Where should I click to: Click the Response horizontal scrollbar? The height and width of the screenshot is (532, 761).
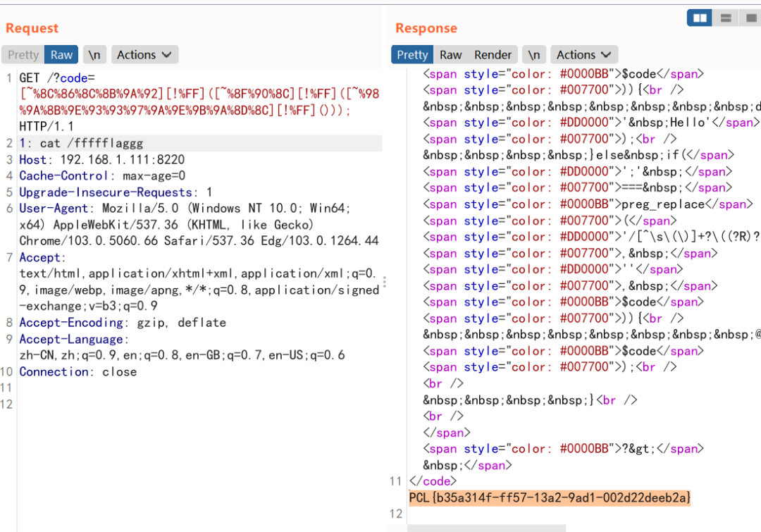486,528
